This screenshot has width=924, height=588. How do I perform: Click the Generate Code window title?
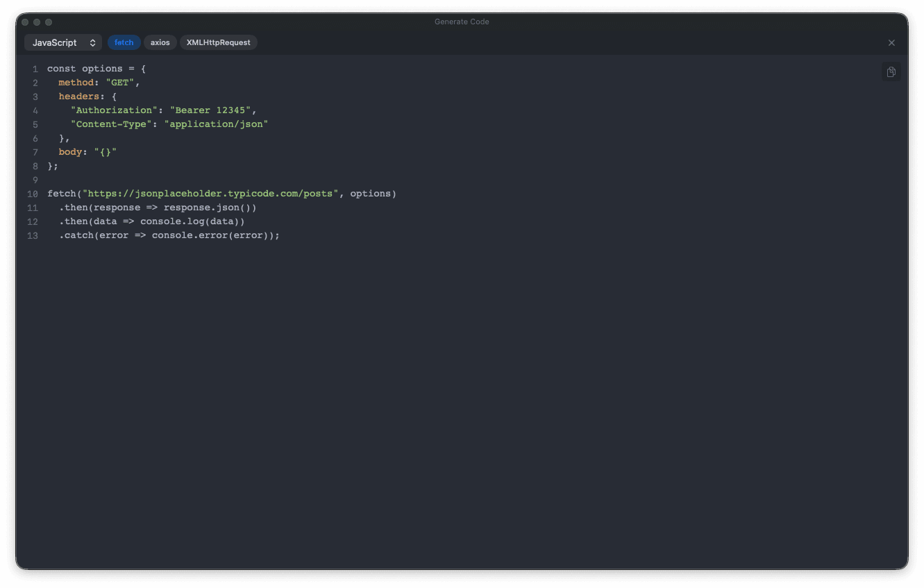[462, 22]
